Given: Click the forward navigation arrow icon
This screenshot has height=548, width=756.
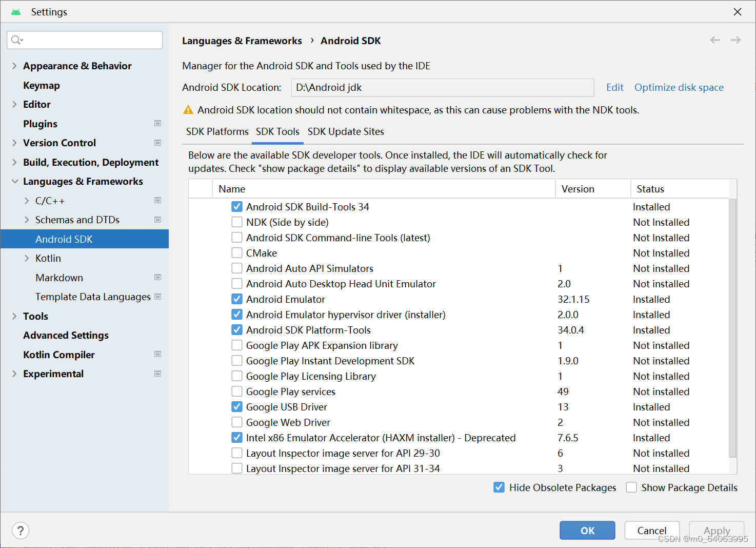Looking at the screenshot, I should click(735, 40).
